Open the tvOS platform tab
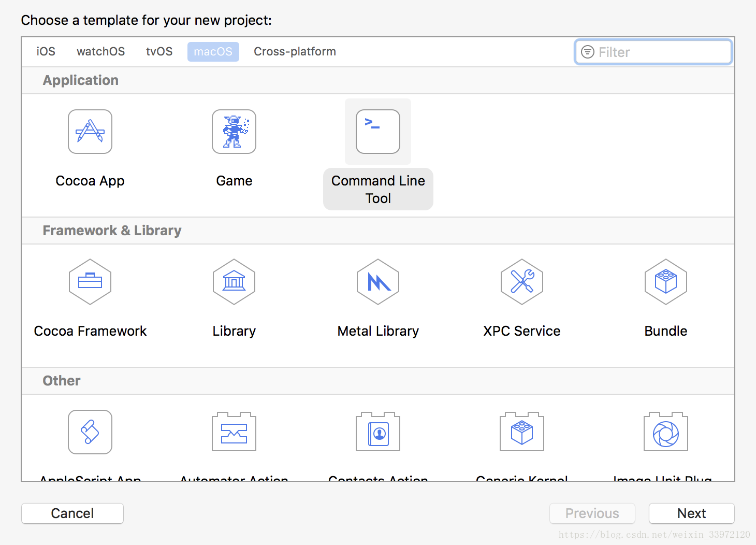 [159, 52]
